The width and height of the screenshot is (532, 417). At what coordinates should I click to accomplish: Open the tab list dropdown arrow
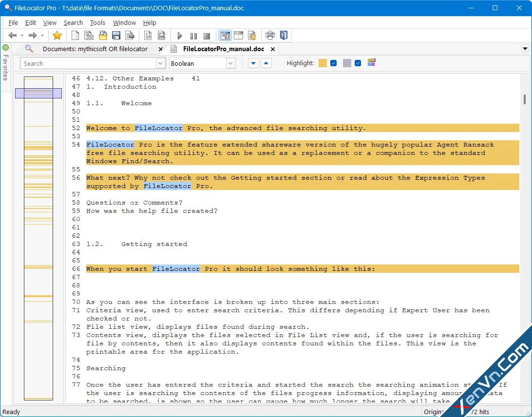525,49
